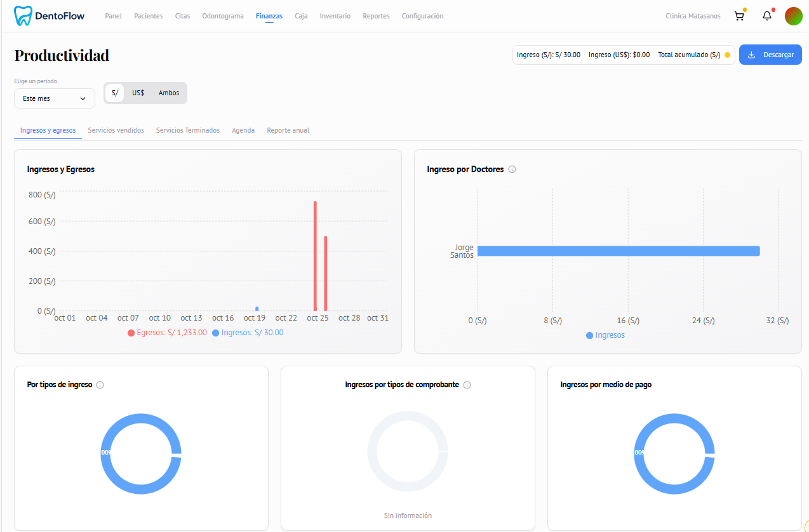Click the DentoFlow tooth logo
This screenshot has height=532, width=809.
pyautogui.click(x=23, y=15)
